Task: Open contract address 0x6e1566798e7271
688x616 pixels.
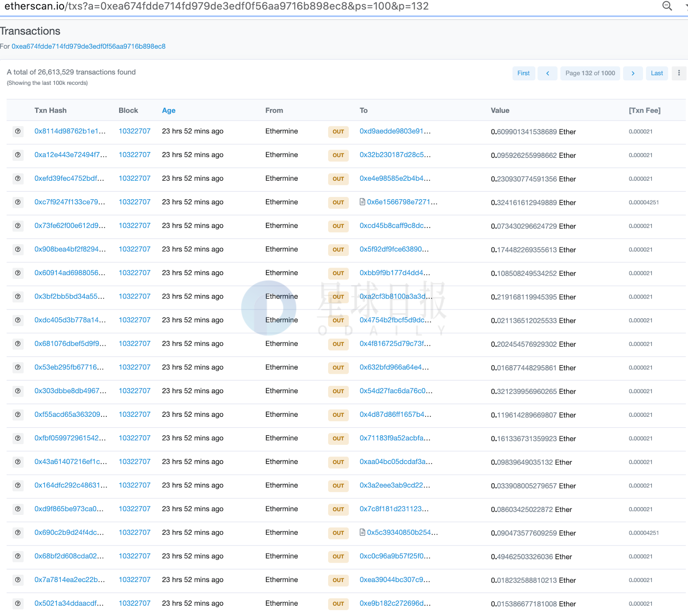Action: [402, 202]
